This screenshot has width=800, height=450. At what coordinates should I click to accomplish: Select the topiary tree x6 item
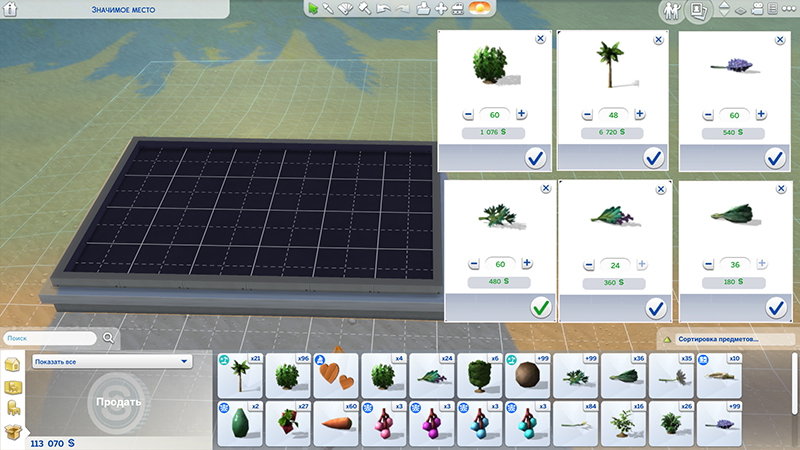(480, 376)
